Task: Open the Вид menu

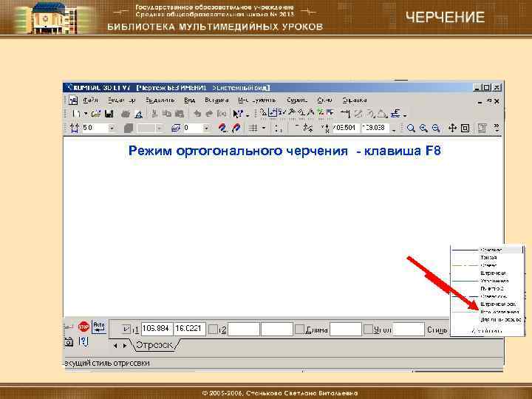Action: coord(189,100)
